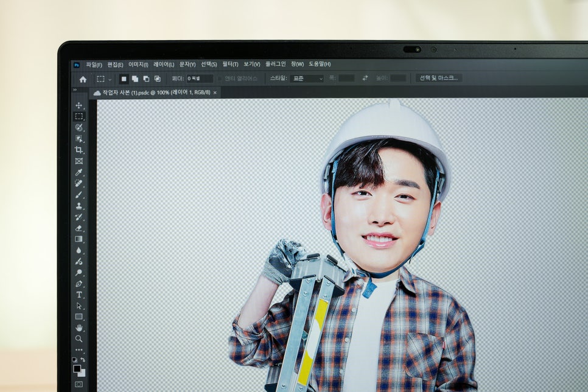Select the Crop tool
The width and height of the screenshot is (588, 392).
pos(79,150)
